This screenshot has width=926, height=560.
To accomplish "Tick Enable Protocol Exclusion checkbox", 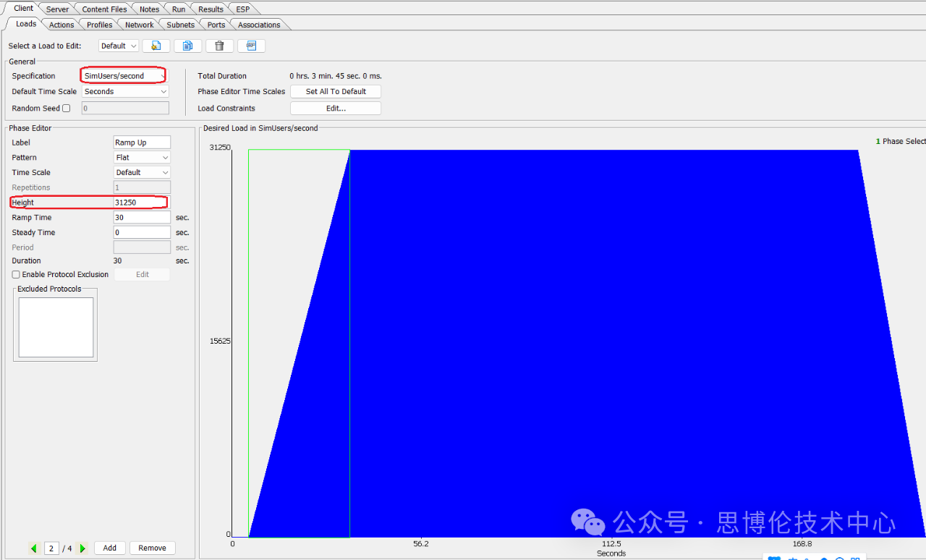I will click(16, 275).
